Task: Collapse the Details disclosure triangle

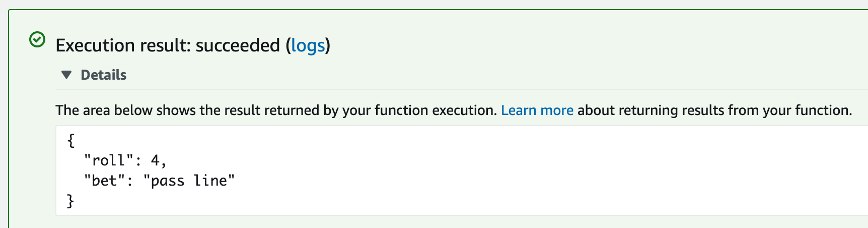Action: (x=66, y=75)
